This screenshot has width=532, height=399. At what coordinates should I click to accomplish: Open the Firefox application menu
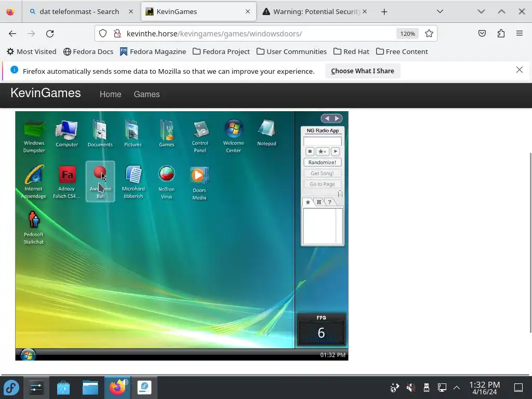point(520,33)
